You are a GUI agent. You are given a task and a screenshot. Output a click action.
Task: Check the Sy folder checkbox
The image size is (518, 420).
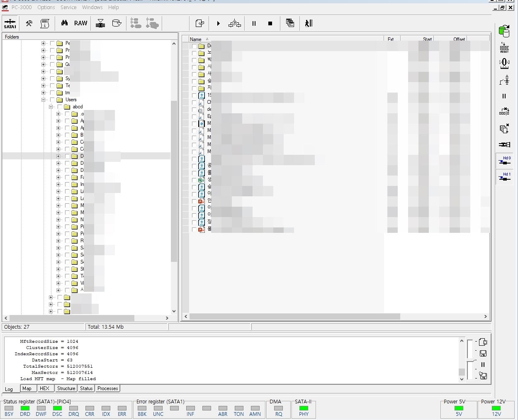52,78
